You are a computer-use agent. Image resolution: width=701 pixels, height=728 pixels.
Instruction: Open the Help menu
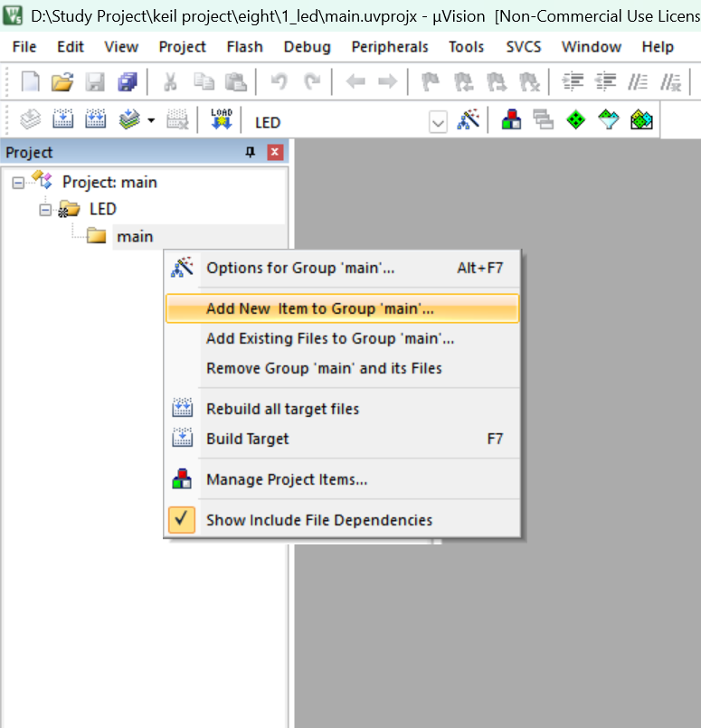point(658,47)
